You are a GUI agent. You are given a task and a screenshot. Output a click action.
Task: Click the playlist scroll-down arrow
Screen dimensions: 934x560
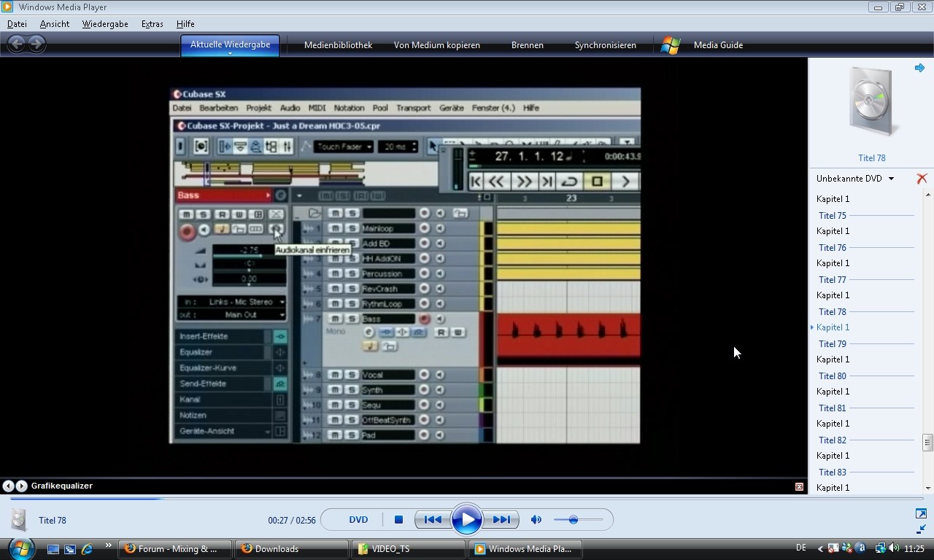[x=928, y=489]
